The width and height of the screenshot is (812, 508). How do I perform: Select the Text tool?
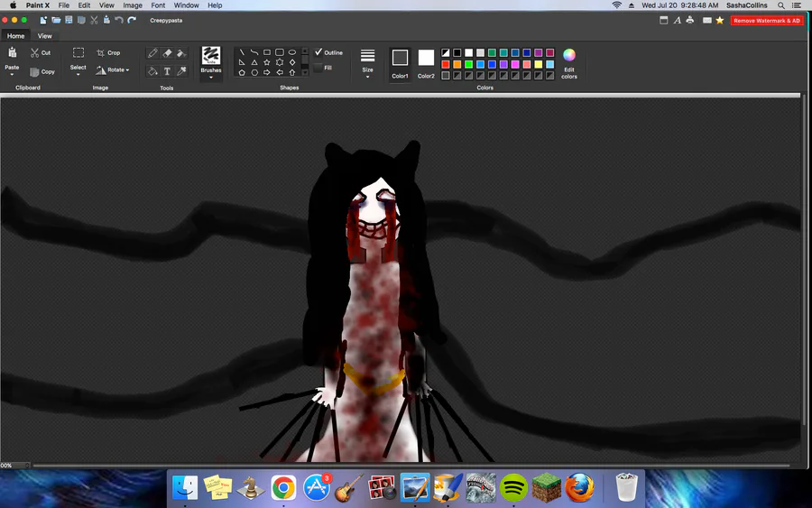pos(167,71)
